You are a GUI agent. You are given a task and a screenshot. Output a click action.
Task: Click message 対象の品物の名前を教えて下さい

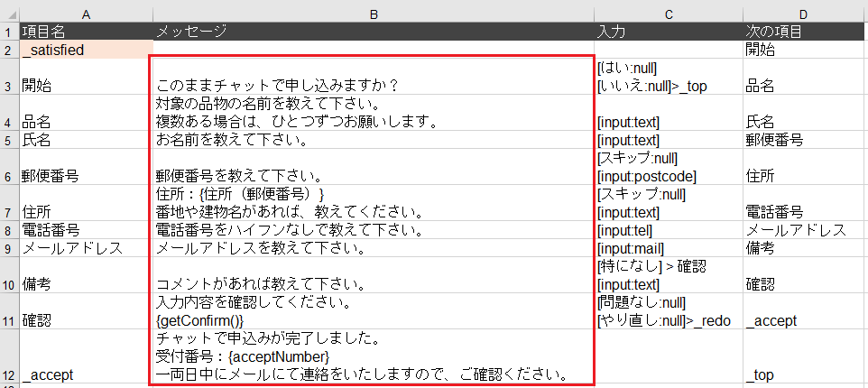pyautogui.click(x=267, y=104)
